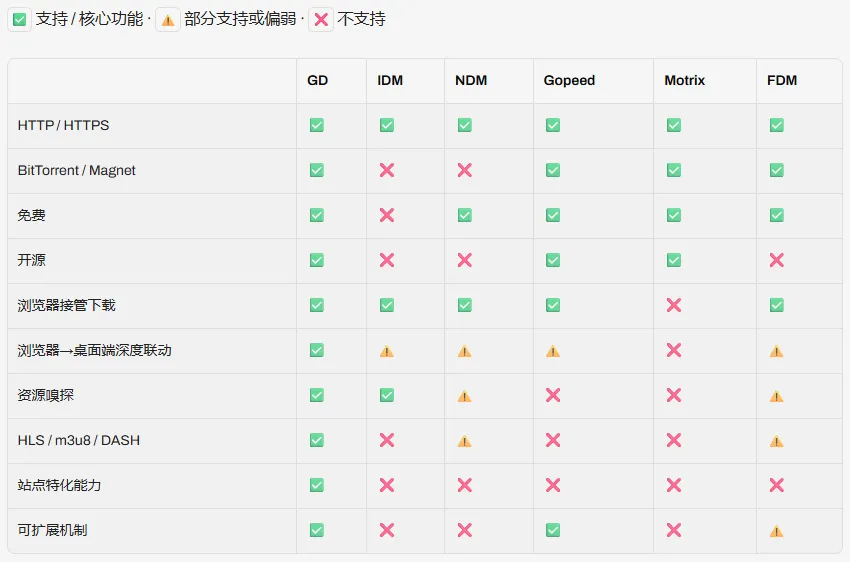The width and height of the screenshot is (850, 562).
Task: Select the Motrix column header
Action: point(685,80)
